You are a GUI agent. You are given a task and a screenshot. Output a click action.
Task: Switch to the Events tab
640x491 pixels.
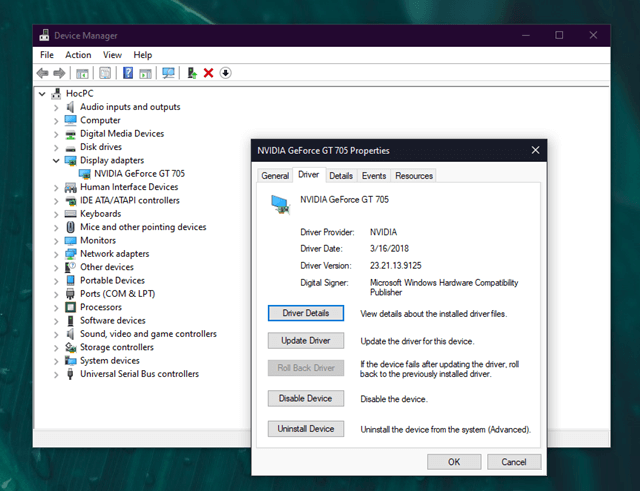tap(374, 176)
